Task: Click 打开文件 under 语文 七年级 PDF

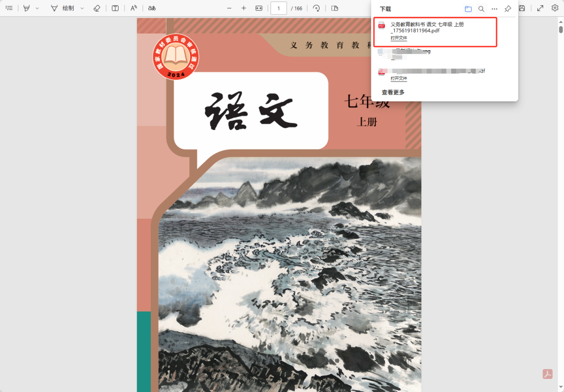Action: point(398,38)
